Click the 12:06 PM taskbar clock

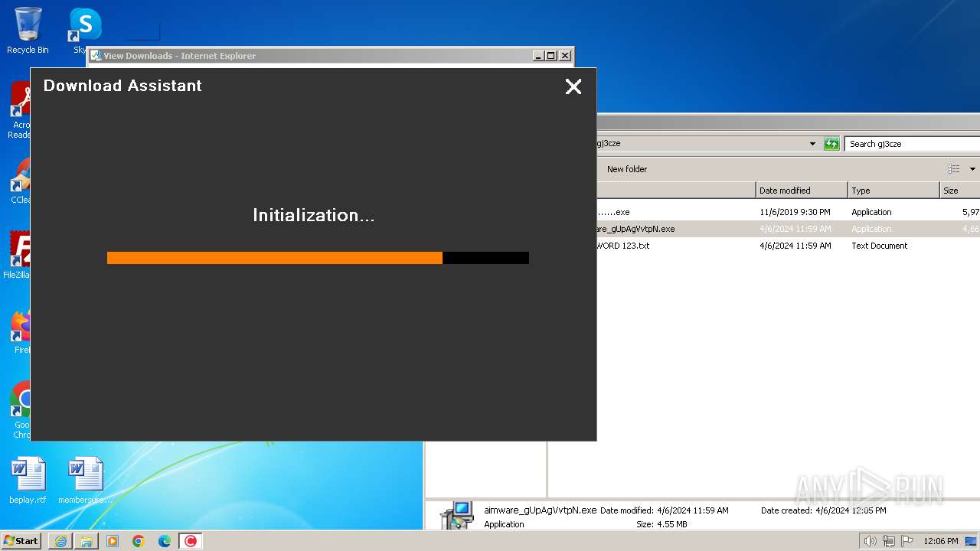click(941, 541)
